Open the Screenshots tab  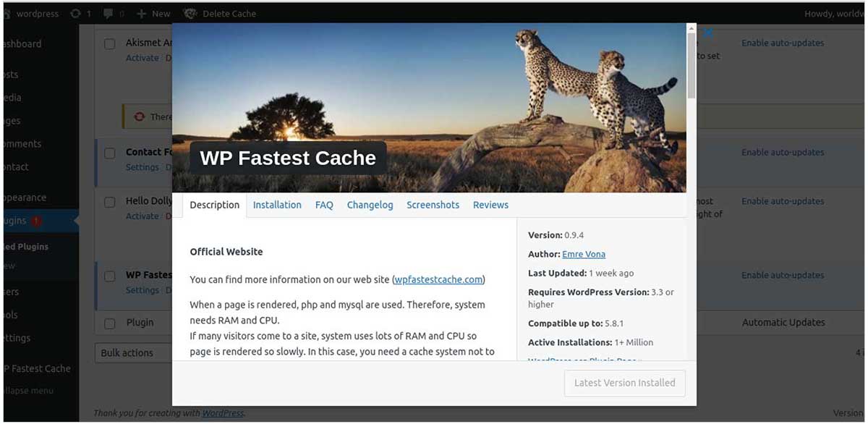click(433, 205)
